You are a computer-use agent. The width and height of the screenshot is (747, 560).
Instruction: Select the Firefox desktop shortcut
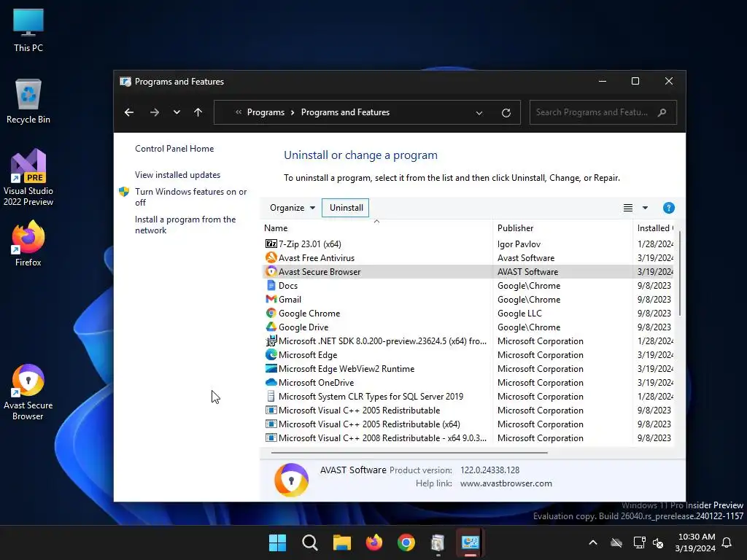tap(28, 244)
